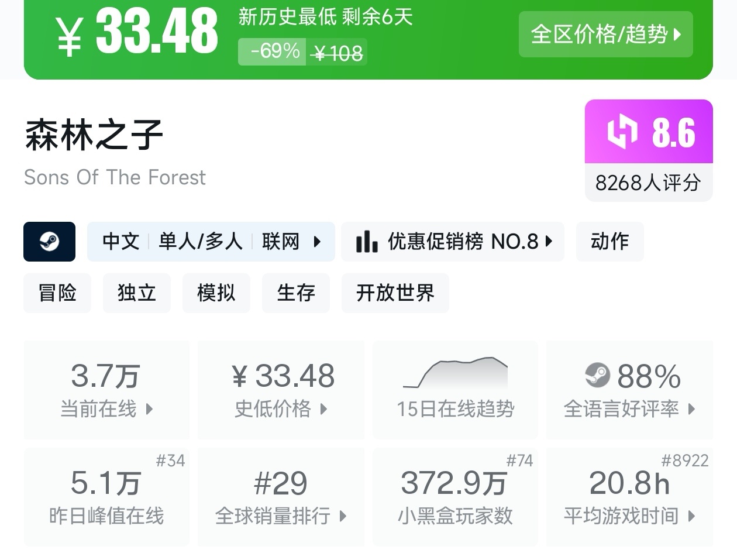This screenshot has height=560, width=737.
Task: Click the bar chart icon beside 优惠促销榜
Action: [x=367, y=241]
